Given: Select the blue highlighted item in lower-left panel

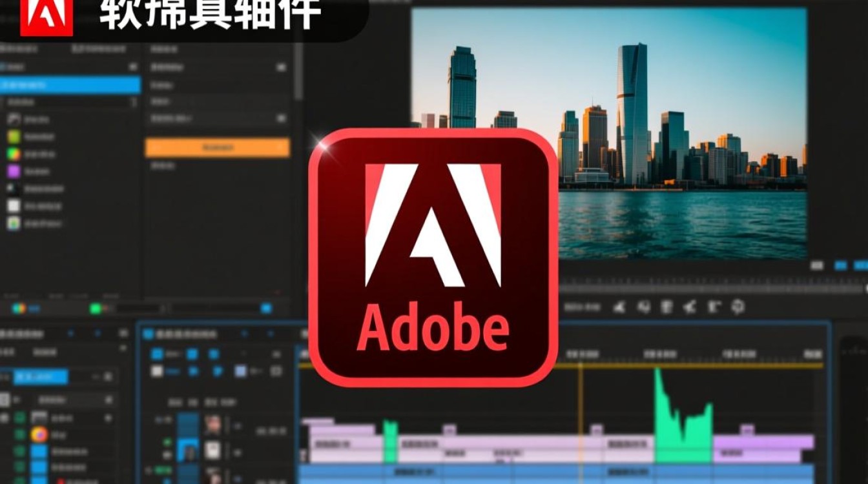Looking at the screenshot, I should (41, 376).
